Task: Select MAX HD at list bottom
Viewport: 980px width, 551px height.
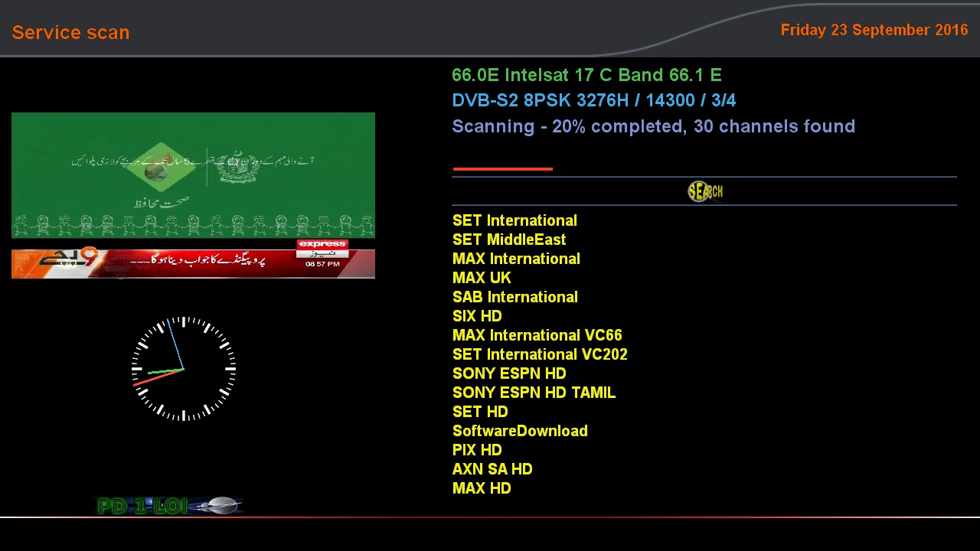Action: 482,488
